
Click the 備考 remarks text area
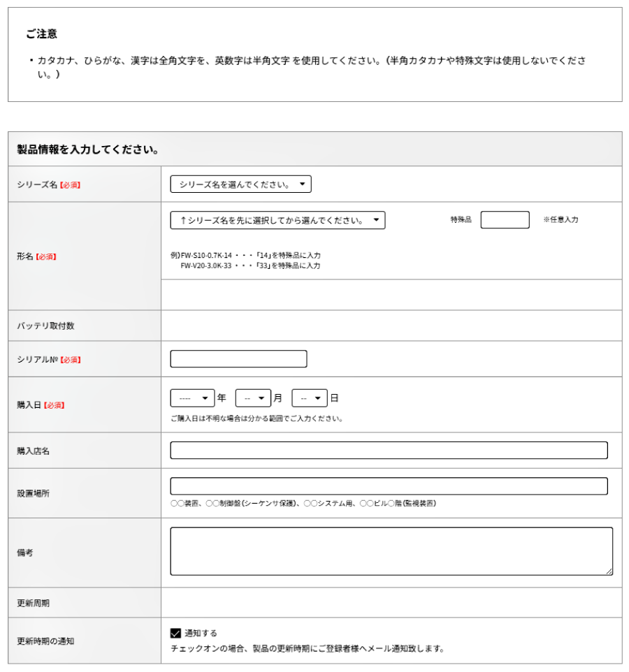[x=391, y=551]
